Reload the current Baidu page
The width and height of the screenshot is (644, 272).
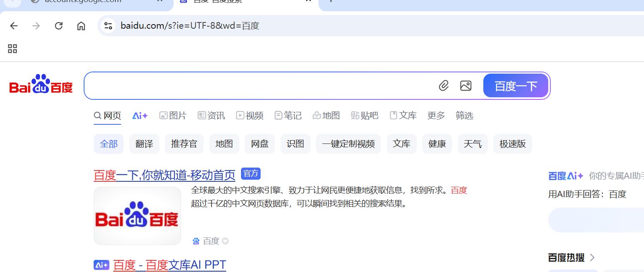tap(59, 26)
